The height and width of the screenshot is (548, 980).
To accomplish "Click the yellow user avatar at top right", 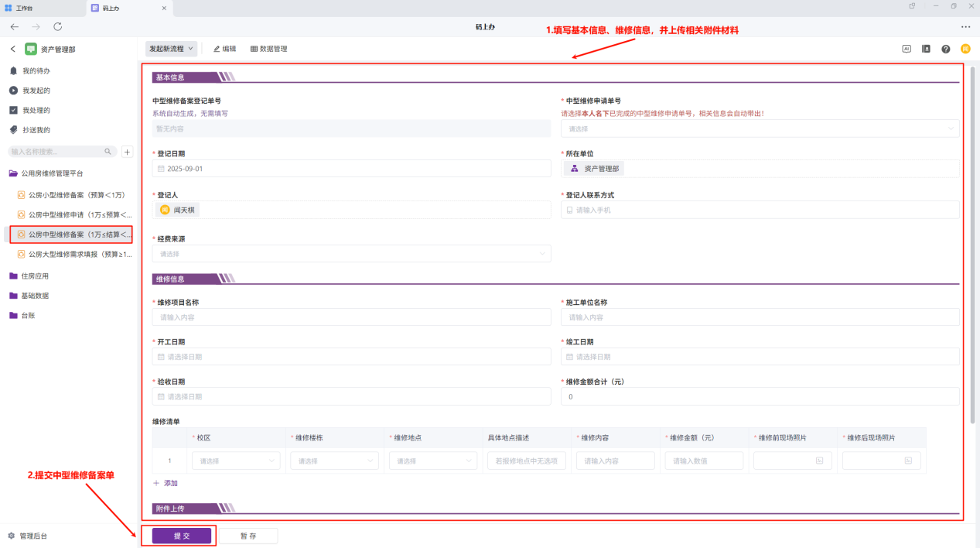I will pos(965,49).
